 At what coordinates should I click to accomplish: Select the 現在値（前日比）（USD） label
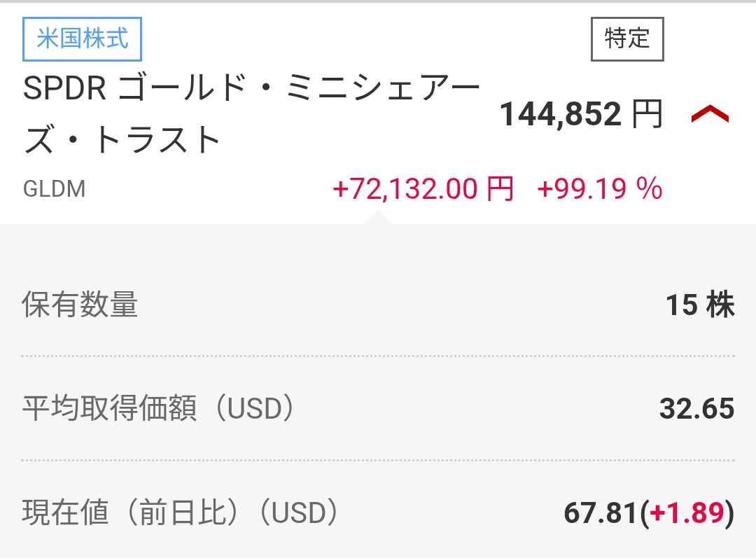pos(181,513)
